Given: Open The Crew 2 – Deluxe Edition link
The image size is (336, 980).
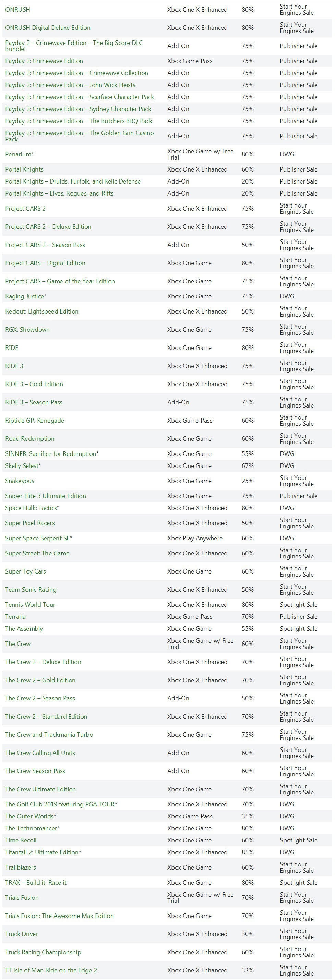Looking at the screenshot, I should 43,662.
